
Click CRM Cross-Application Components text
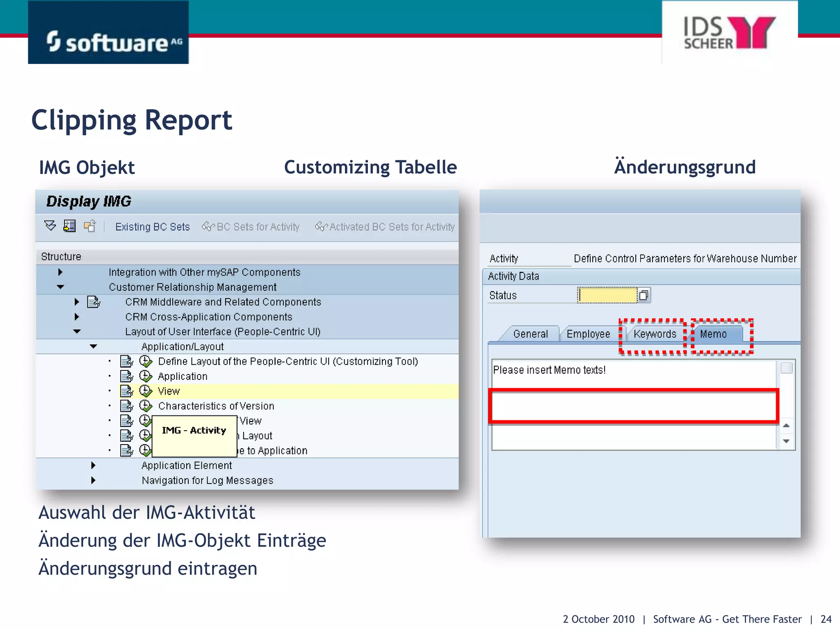pos(209,317)
